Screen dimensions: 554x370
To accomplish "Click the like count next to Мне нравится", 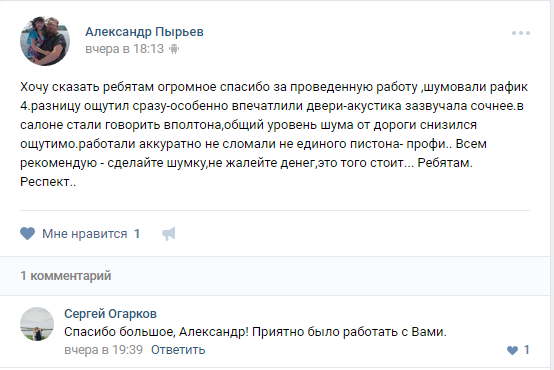I will [x=137, y=234].
